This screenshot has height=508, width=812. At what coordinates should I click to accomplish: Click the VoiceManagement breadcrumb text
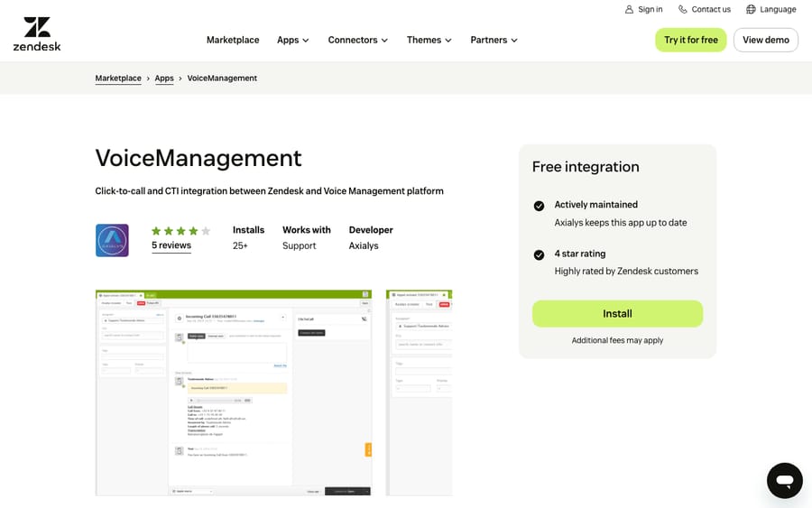222,79
